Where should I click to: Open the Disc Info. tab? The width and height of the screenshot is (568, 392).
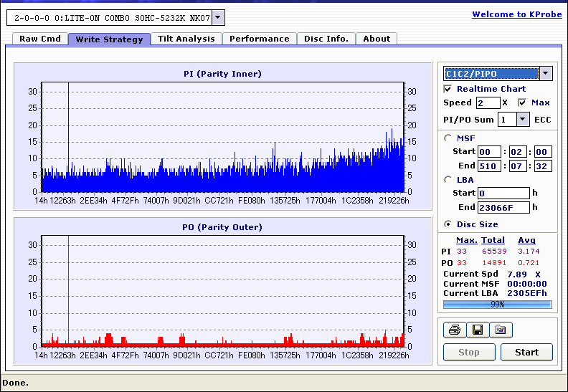326,39
